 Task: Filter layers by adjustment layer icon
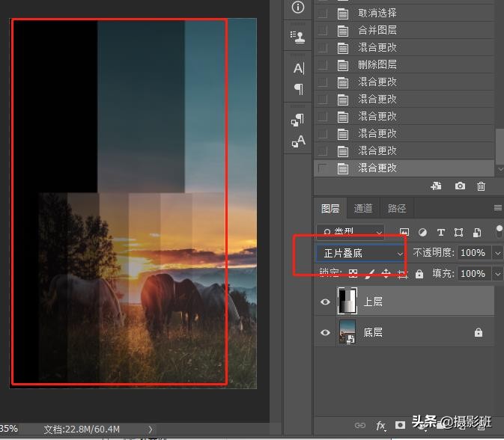422,232
